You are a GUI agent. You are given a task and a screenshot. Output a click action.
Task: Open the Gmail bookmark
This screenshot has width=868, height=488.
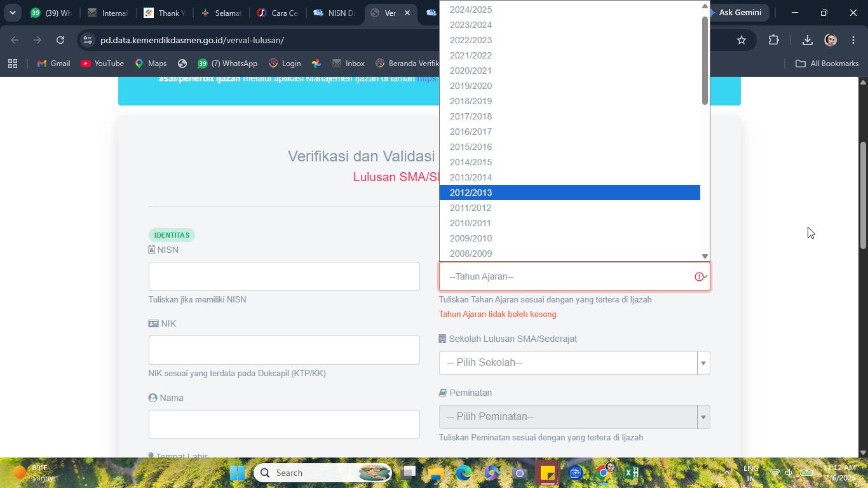coord(54,64)
